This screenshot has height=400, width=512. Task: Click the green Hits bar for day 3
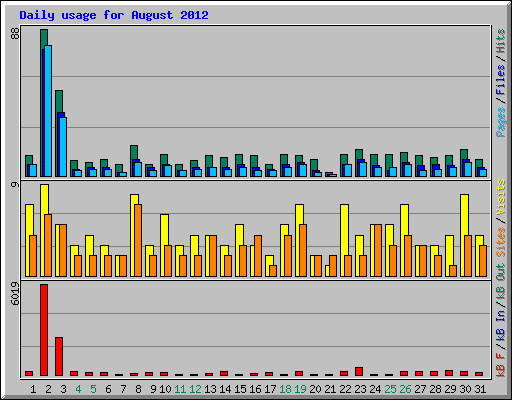(59, 100)
